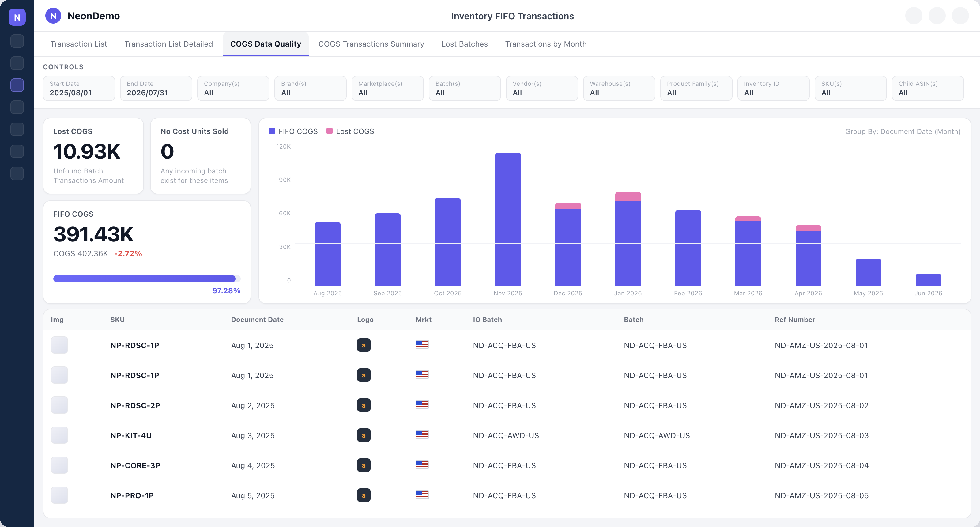This screenshot has width=980, height=527.
Task: Open the SKU(s) filter dropdown
Action: 851,88
